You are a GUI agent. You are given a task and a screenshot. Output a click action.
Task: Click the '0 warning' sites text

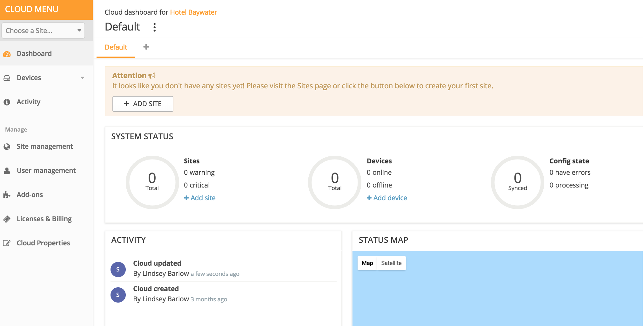(199, 173)
